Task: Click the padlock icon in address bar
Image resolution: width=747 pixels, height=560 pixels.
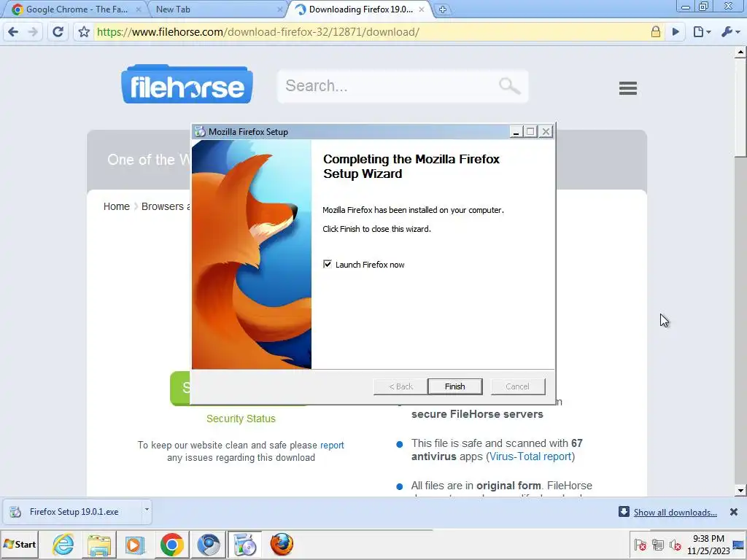Action: (x=656, y=32)
